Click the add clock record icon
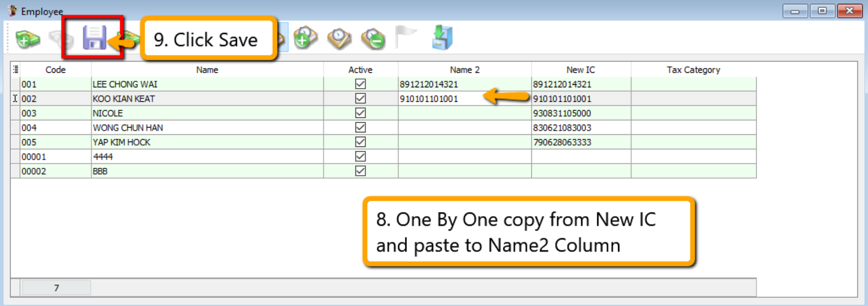Image resolution: width=868 pixels, height=306 pixels. point(305,38)
